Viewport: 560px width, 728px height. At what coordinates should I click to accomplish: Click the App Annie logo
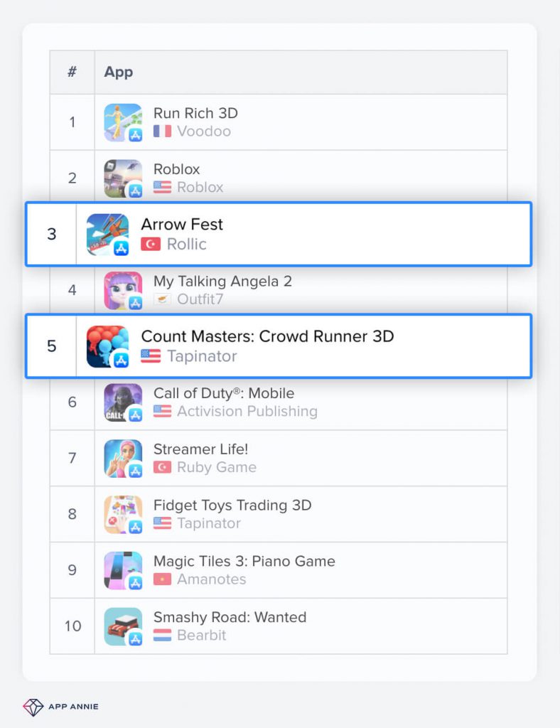tap(60, 707)
